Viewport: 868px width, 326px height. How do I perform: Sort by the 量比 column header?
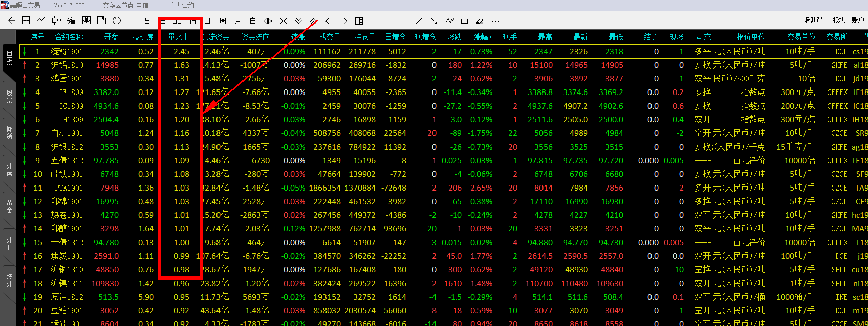177,37
